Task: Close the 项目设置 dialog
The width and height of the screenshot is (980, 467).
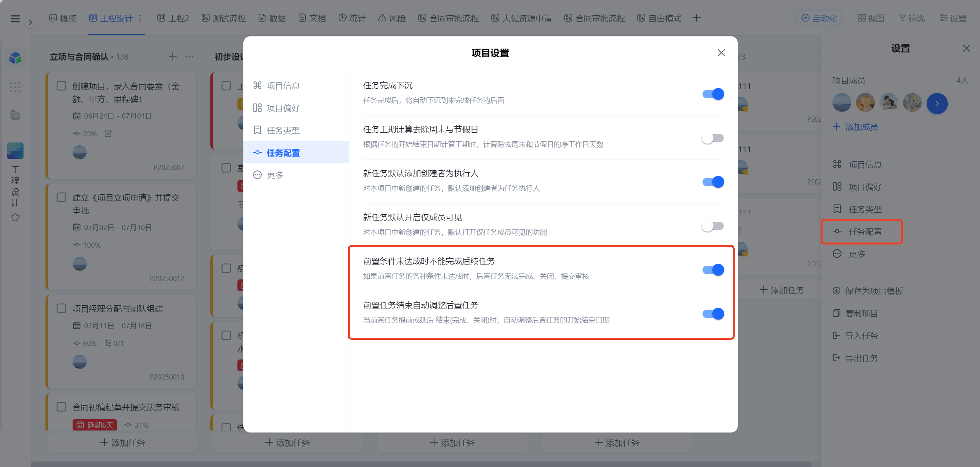Action: pos(721,53)
